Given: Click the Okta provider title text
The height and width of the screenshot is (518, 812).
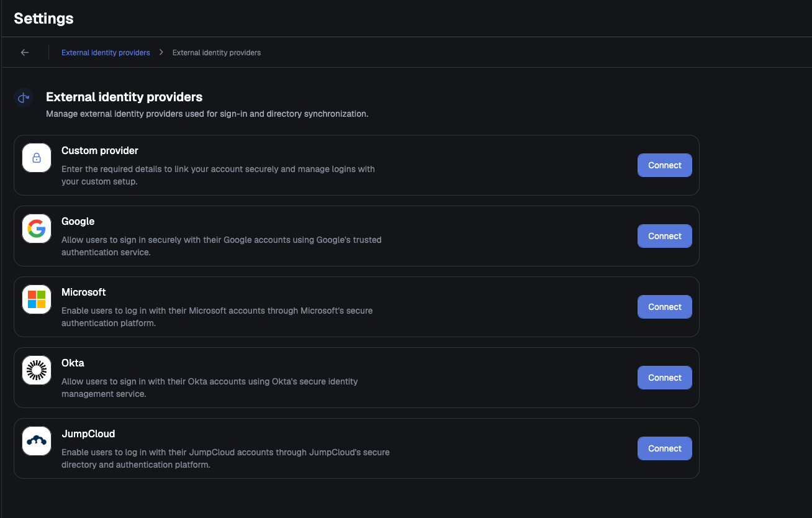Looking at the screenshot, I should point(73,363).
